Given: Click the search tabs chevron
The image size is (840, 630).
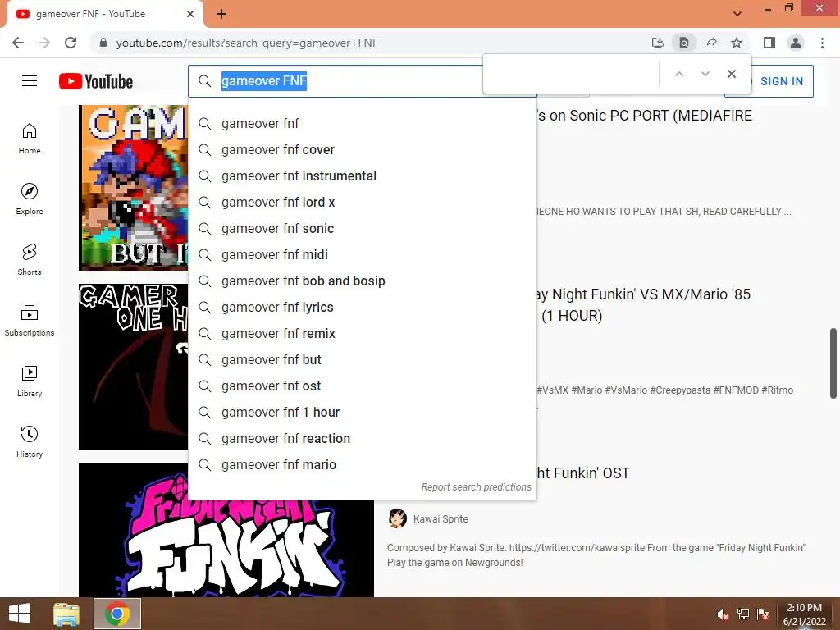Looking at the screenshot, I should (737, 14).
